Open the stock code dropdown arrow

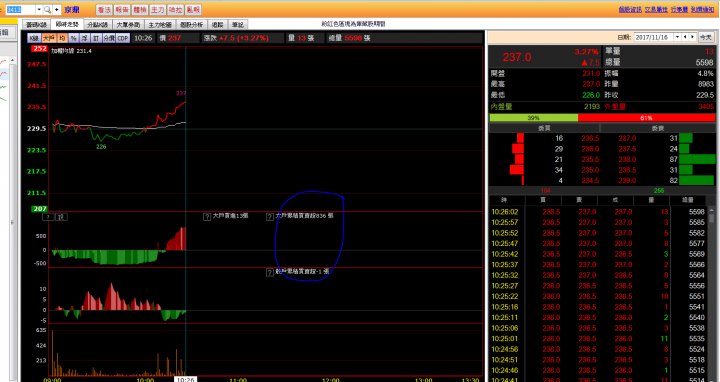(x=39, y=10)
